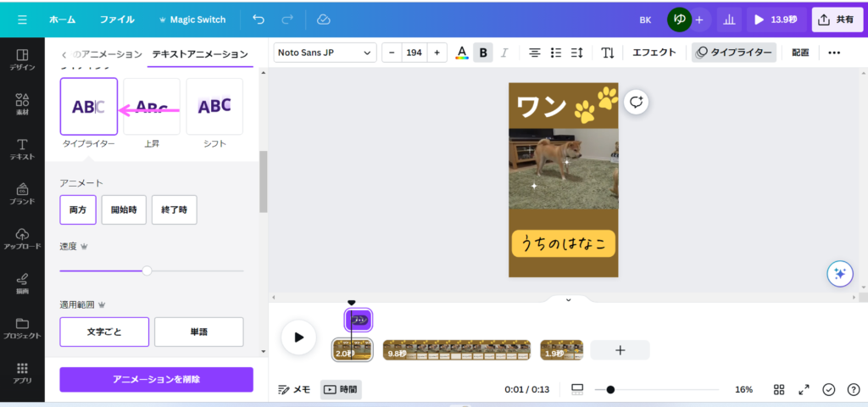Open the more options ellipsis menu

pos(834,53)
